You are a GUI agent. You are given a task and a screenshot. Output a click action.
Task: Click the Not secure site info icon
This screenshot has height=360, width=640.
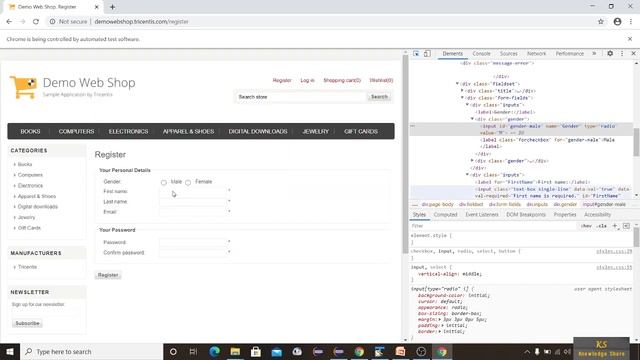point(52,22)
